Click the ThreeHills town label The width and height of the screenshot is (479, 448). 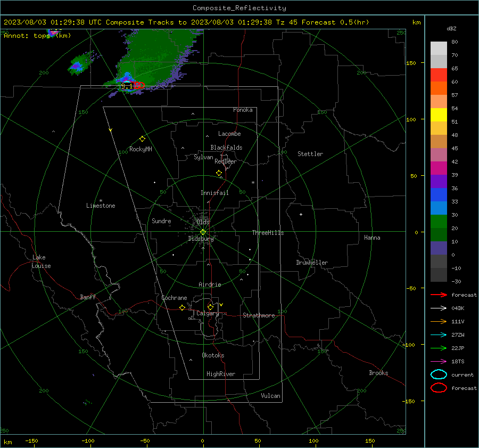[268, 233]
